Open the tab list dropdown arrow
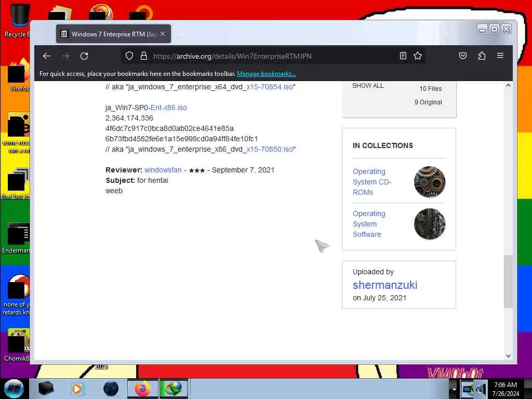The image size is (532, 399). (446, 33)
